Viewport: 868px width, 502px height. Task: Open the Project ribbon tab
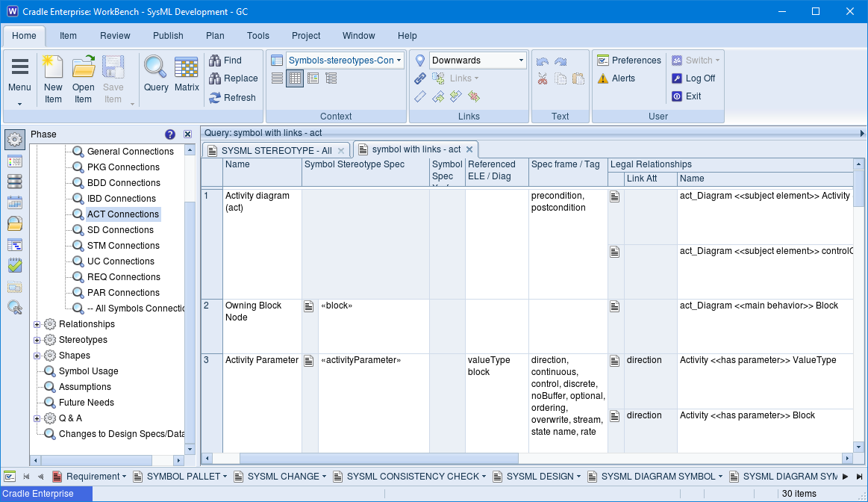click(x=306, y=35)
